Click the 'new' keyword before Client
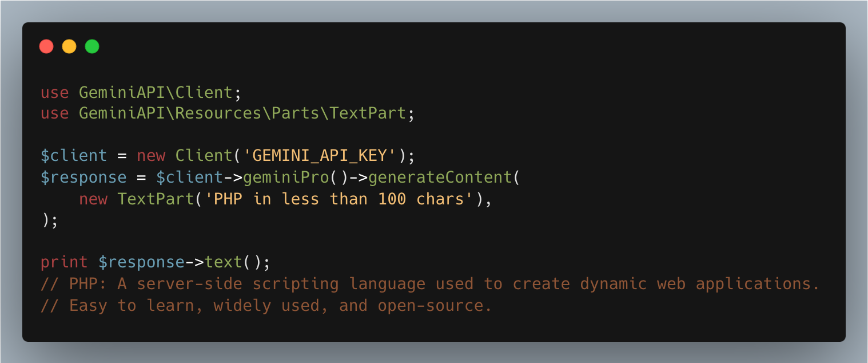Image resolution: width=868 pixels, height=363 pixels. coord(151,156)
